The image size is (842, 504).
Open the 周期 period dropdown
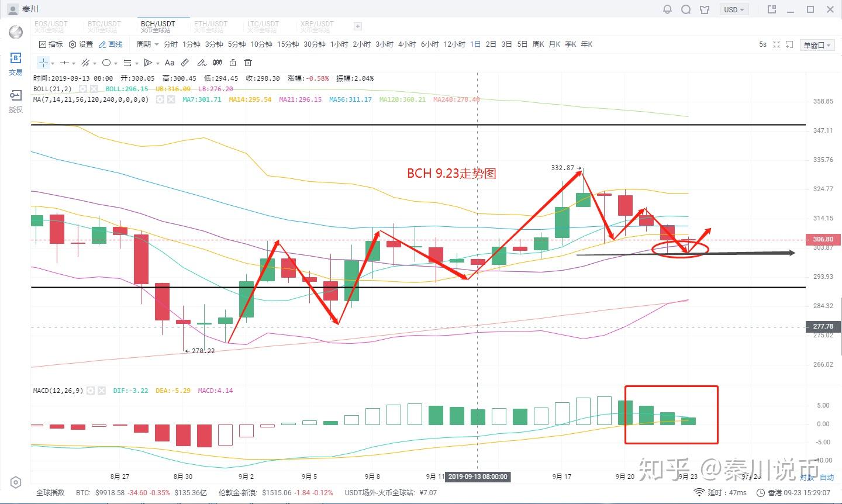(148, 44)
